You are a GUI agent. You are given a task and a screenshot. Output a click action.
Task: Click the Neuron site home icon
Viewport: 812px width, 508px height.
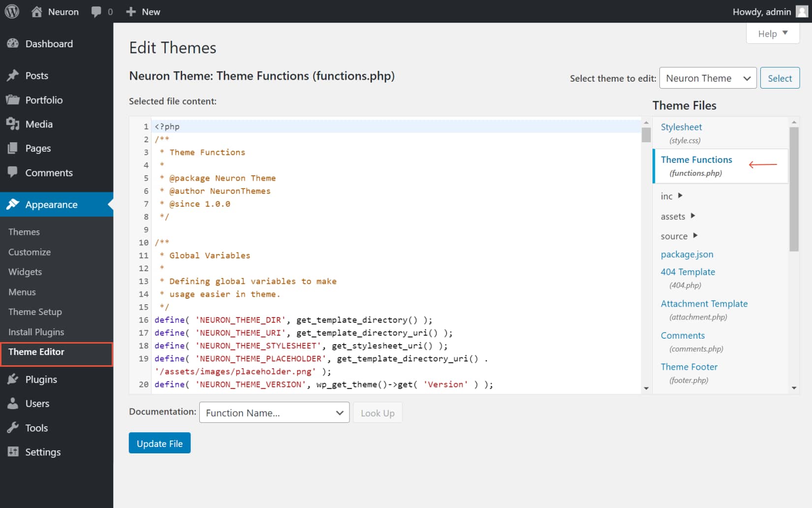point(37,12)
